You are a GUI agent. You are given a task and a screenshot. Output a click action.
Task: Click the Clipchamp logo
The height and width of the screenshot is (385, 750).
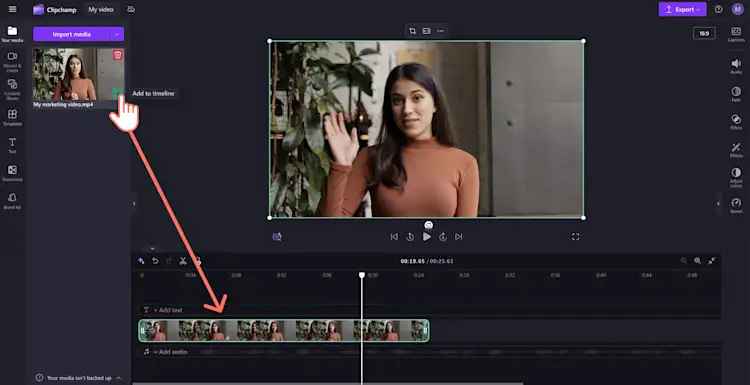(55, 10)
